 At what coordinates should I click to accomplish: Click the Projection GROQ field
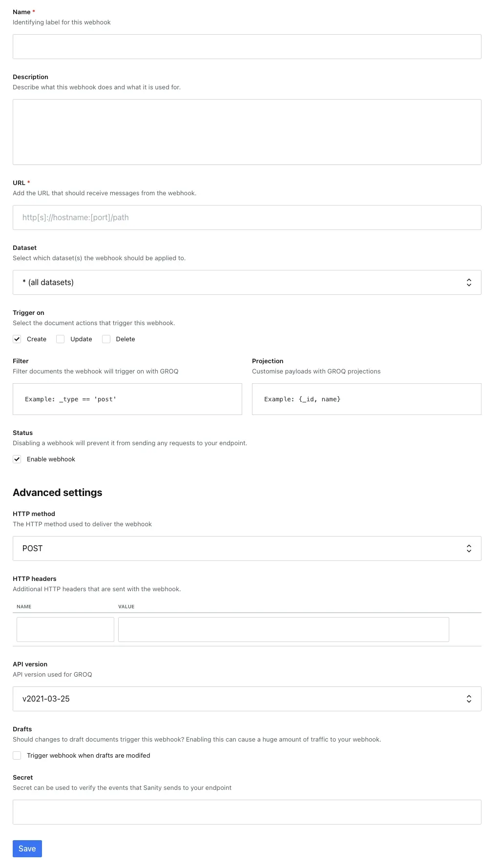[x=366, y=399]
